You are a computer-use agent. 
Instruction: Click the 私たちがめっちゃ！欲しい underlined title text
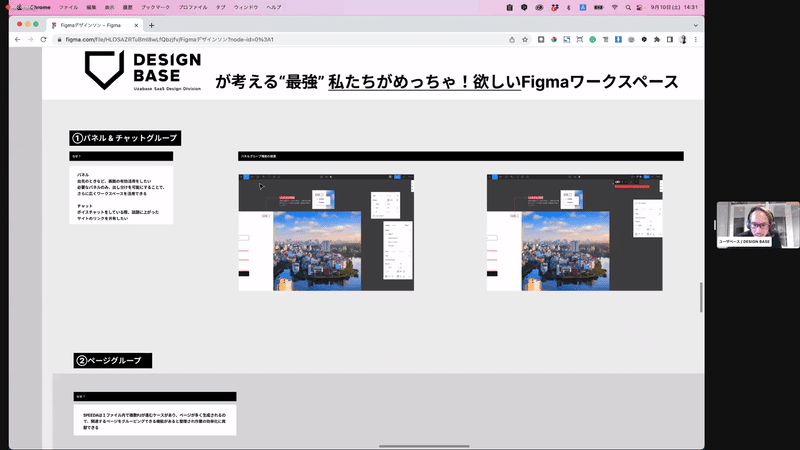click(424, 82)
